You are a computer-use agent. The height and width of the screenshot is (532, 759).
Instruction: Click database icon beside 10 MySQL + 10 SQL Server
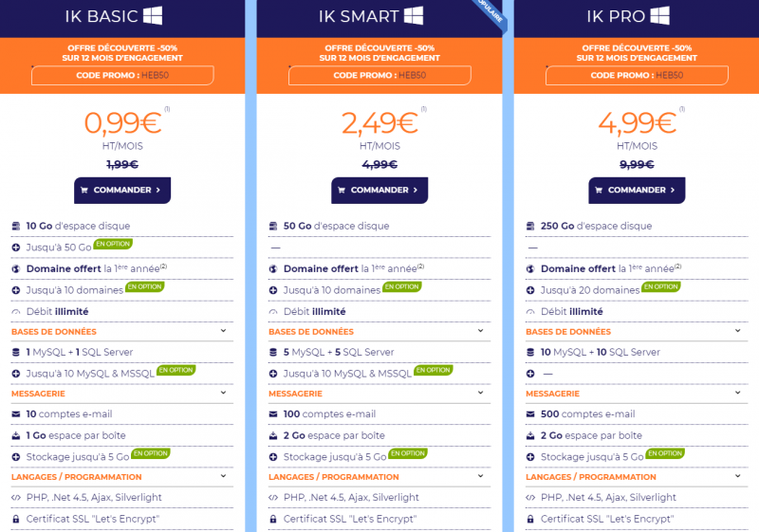click(x=530, y=352)
